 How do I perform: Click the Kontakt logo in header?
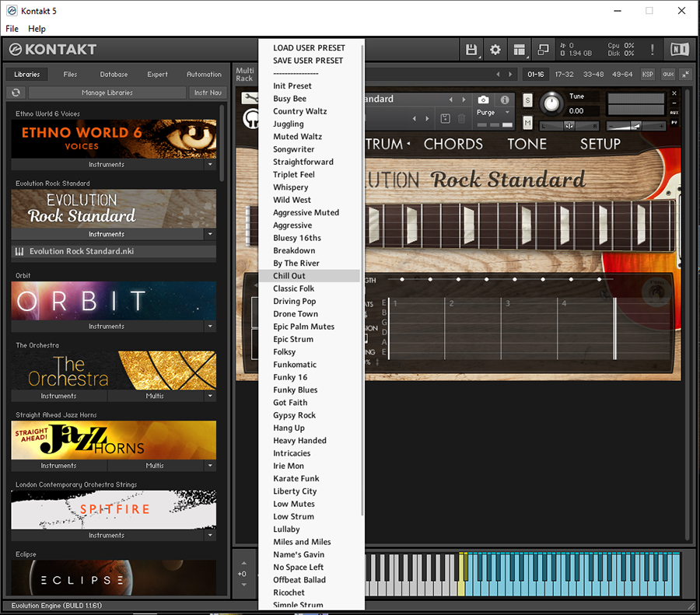coord(53,50)
